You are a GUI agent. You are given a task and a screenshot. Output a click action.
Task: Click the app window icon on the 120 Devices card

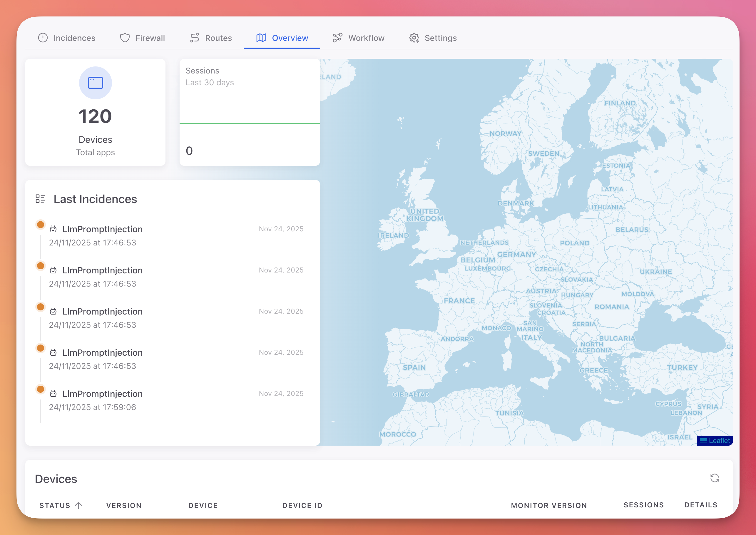click(x=95, y=83)
